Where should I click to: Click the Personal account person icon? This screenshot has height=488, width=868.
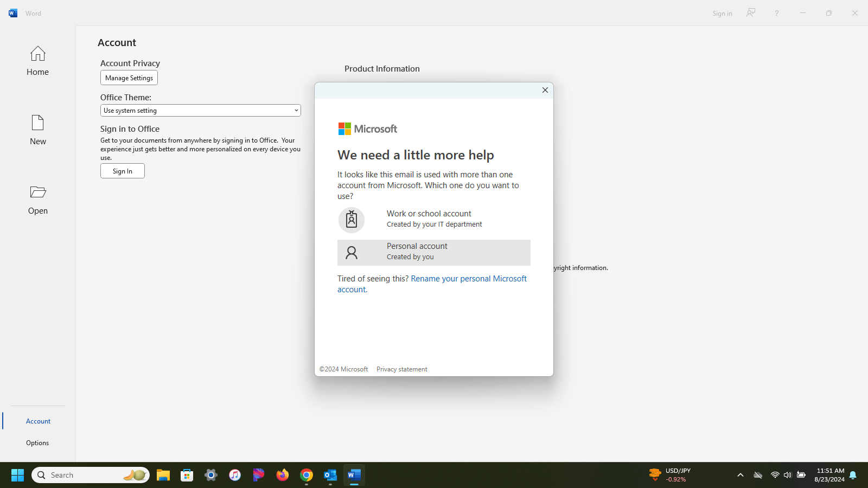tap(352, 253)
